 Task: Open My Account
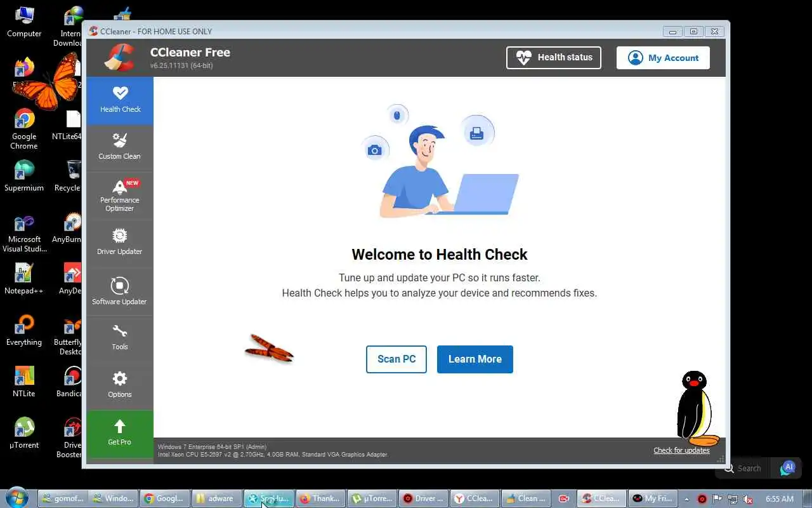pos(663,57)
